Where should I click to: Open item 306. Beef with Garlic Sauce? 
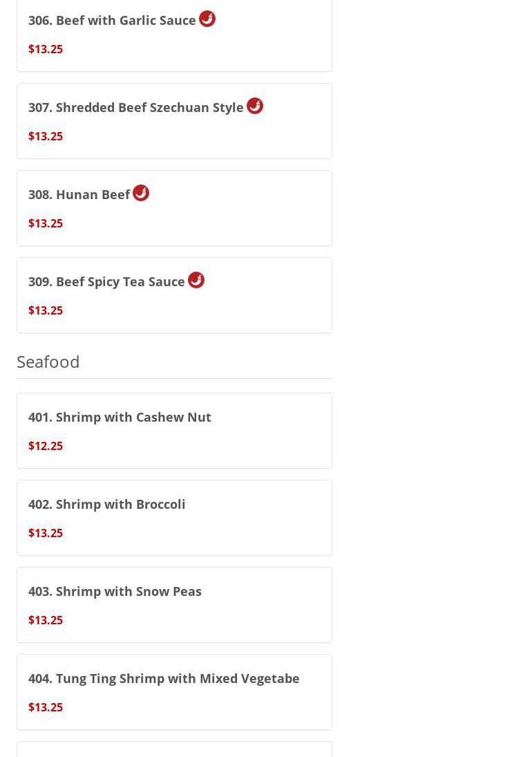pos(112,20)
